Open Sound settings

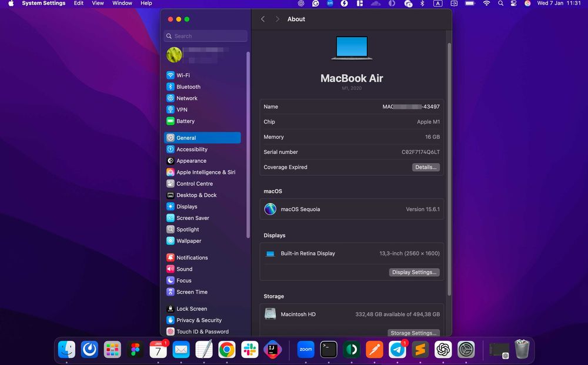click(202, 269)
